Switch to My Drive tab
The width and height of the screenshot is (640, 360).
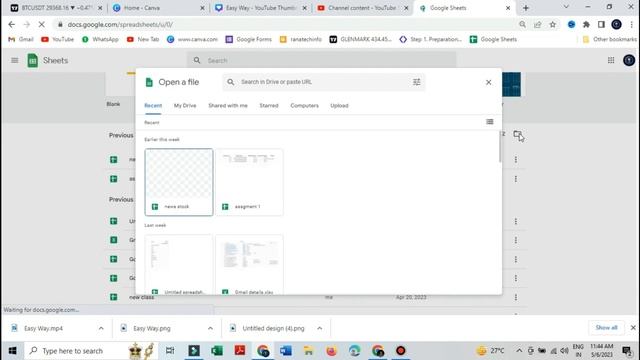pyautogui.click(x=185, y=106)
